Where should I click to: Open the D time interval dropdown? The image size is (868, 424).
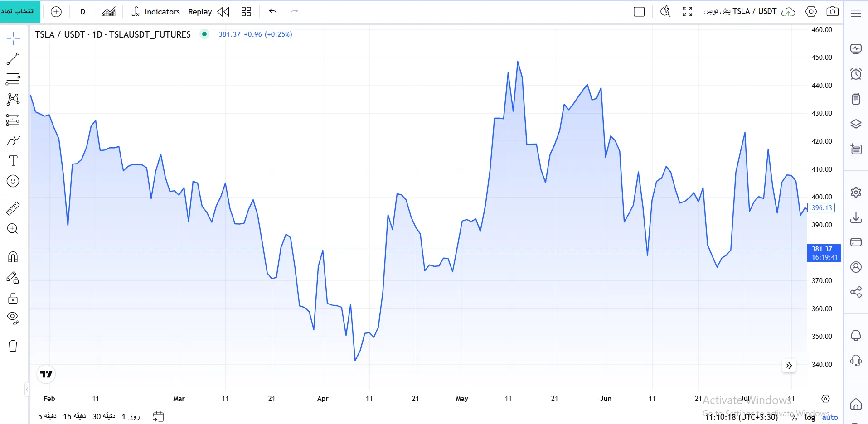coord(82,12)
